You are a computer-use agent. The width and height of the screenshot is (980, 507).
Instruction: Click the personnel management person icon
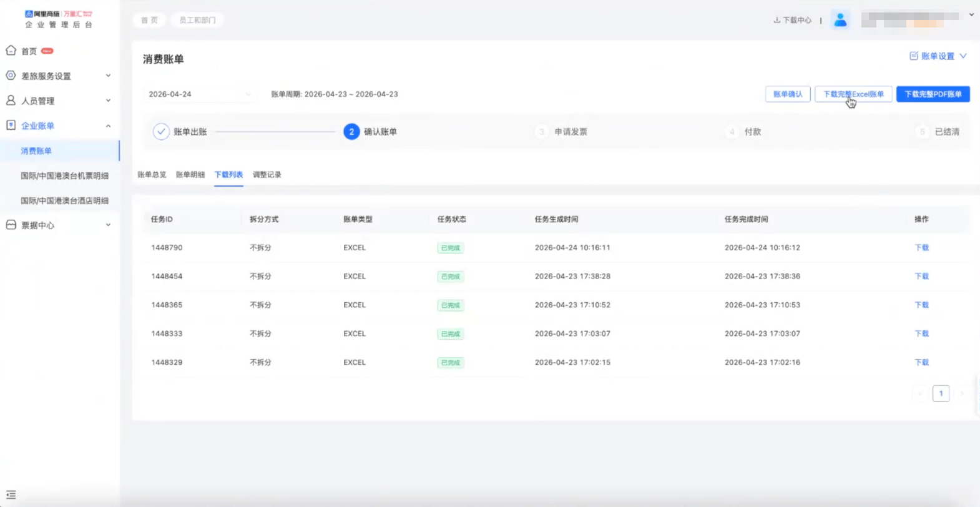[x=11, y=101]
